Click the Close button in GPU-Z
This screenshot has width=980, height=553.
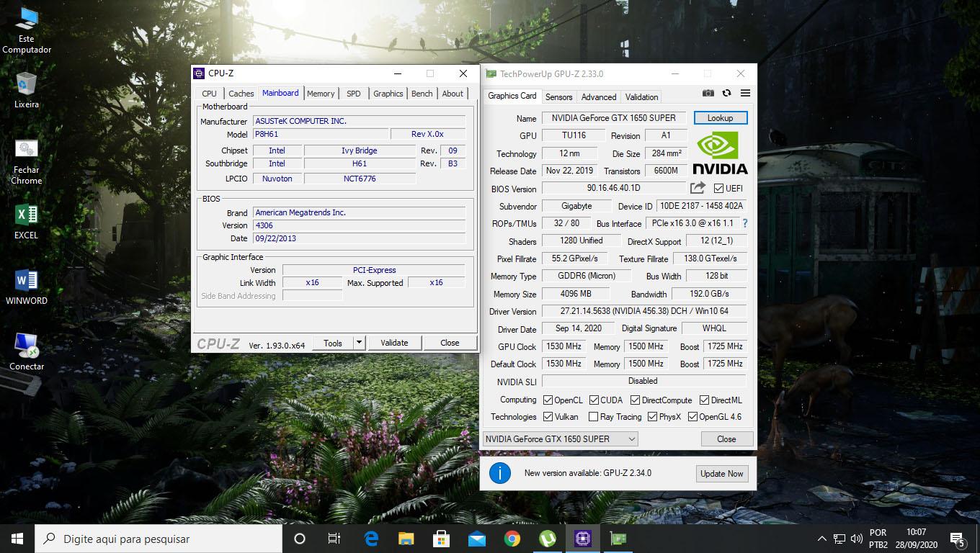726,439
